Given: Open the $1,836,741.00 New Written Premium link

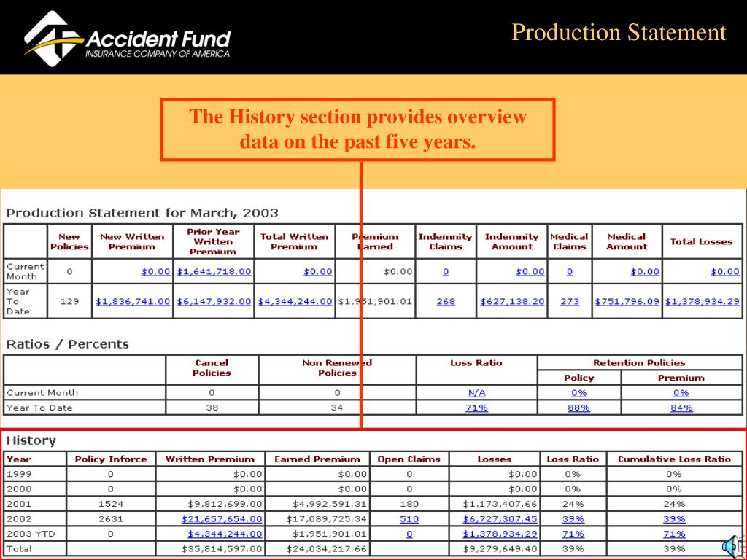Looking at the screenshot, I should tap(133, 301).
